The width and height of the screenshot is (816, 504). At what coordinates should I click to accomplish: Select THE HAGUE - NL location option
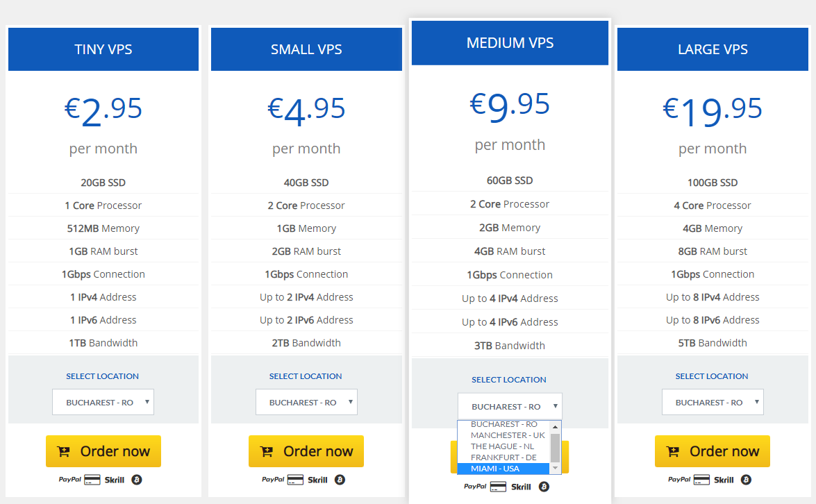click(x=503, y=446)
